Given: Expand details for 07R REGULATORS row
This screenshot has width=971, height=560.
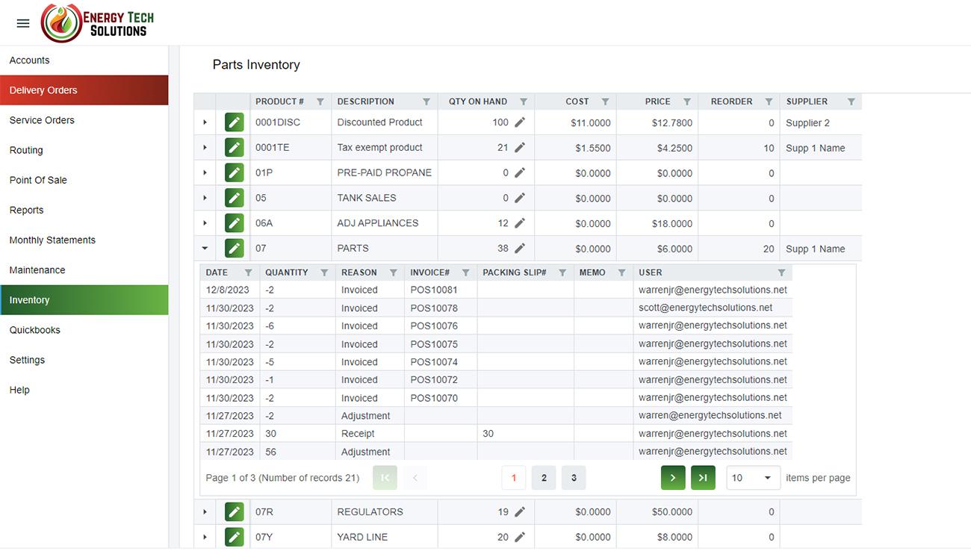Looking at the screenshot, I should coord(205,512).
